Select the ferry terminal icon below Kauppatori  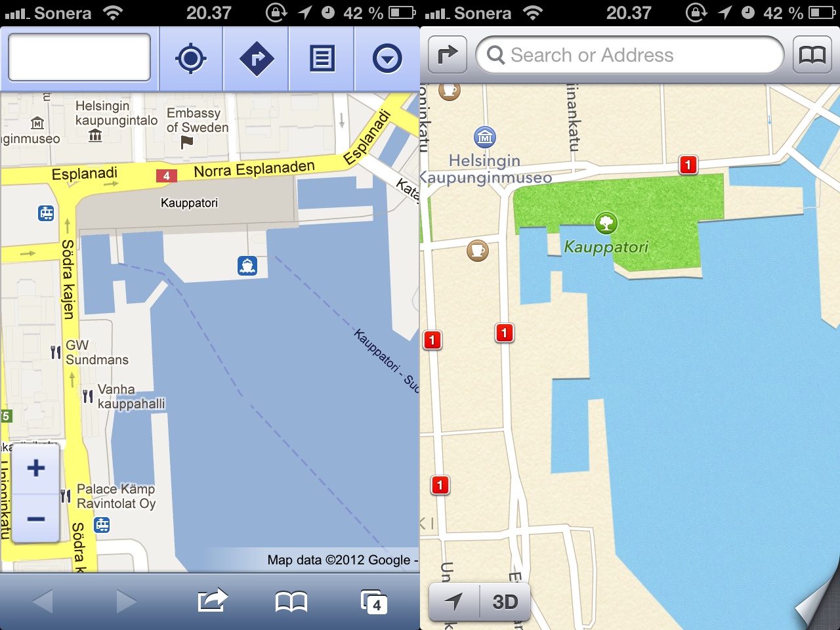[x=247, y=266]
